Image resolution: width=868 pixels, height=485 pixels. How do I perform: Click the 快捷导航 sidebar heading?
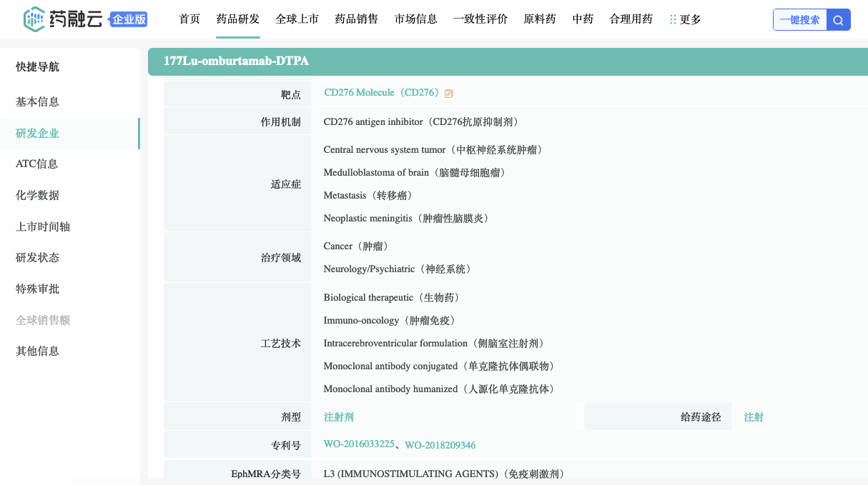(x=38, y=67)
